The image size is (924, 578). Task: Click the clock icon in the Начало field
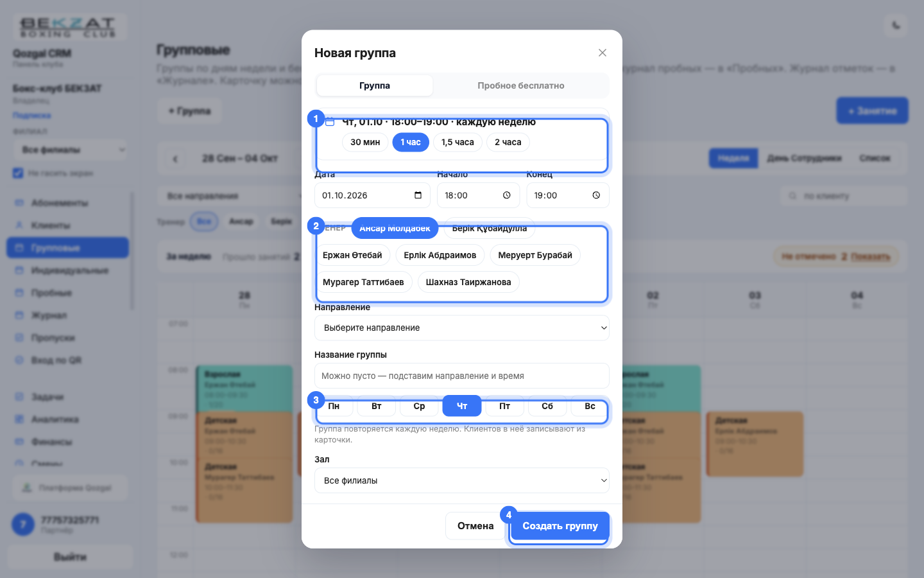[507, 195]
